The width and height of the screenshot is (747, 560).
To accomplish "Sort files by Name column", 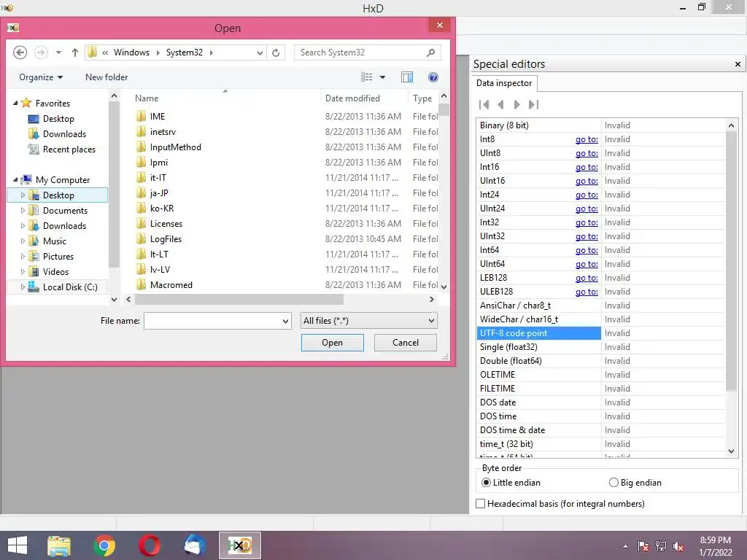I will click(x=146, y=98).
